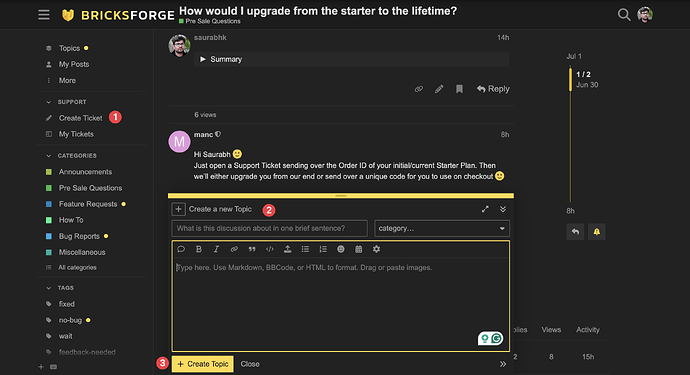Upload file using composer upload icon
This screenshot has width=690, height=375.
coord(287,249)
